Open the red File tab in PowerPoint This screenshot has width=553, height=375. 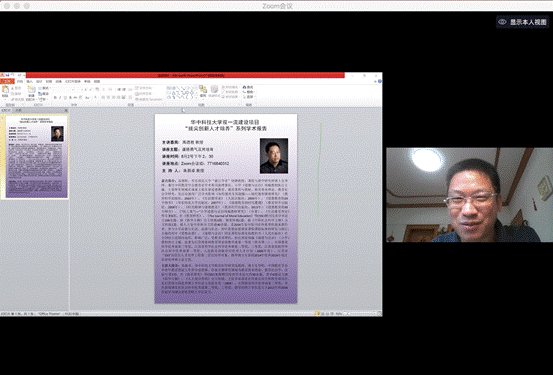click(x=7, y=81)
